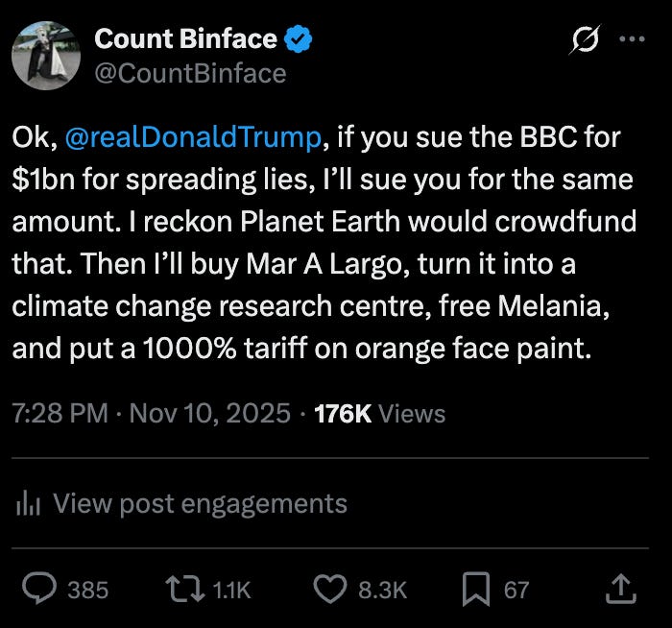The width and height of the screenshot is (672, 628).
Task: Click the reply speech bubble icon
Action: coord(41,589)
